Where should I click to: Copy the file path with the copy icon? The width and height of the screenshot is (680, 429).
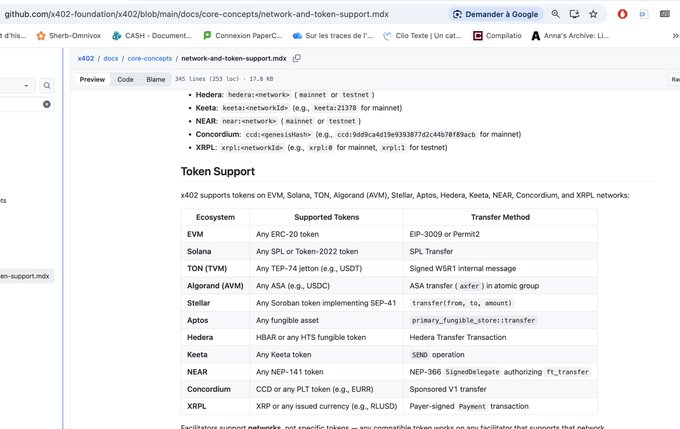296,58
